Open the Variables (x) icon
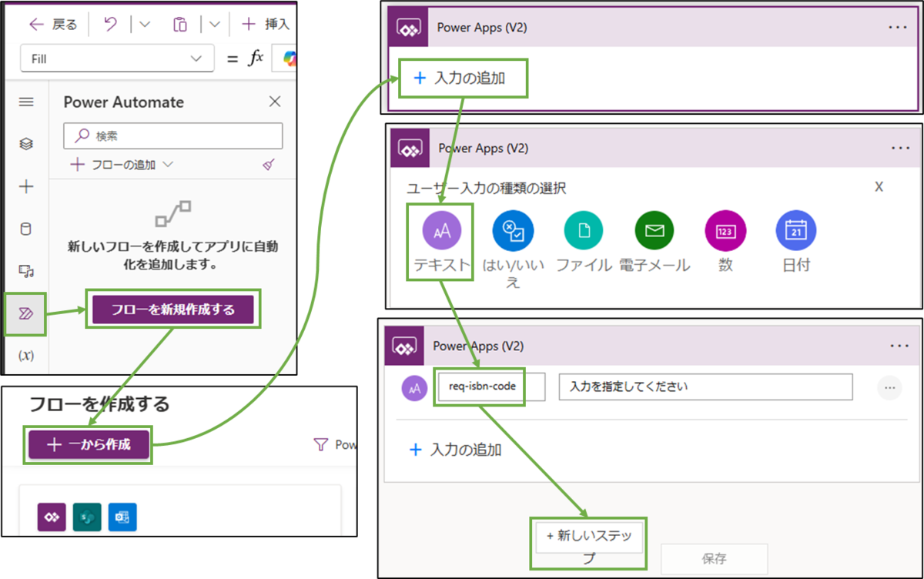The height and width of the screenshot is (579, 924). 26,356
